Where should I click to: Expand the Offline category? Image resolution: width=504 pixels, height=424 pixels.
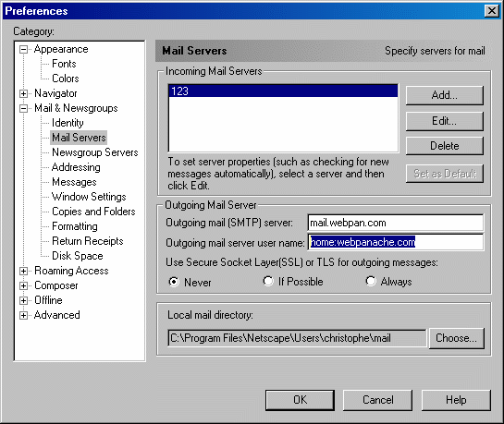pyautogui.click(x=23, y=300)
